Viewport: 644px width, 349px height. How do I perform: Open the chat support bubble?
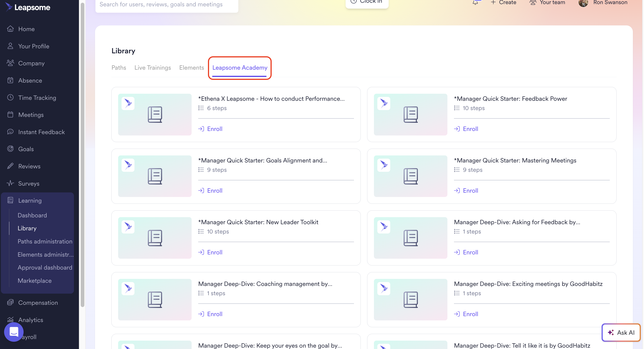click(x=14, y=332)
